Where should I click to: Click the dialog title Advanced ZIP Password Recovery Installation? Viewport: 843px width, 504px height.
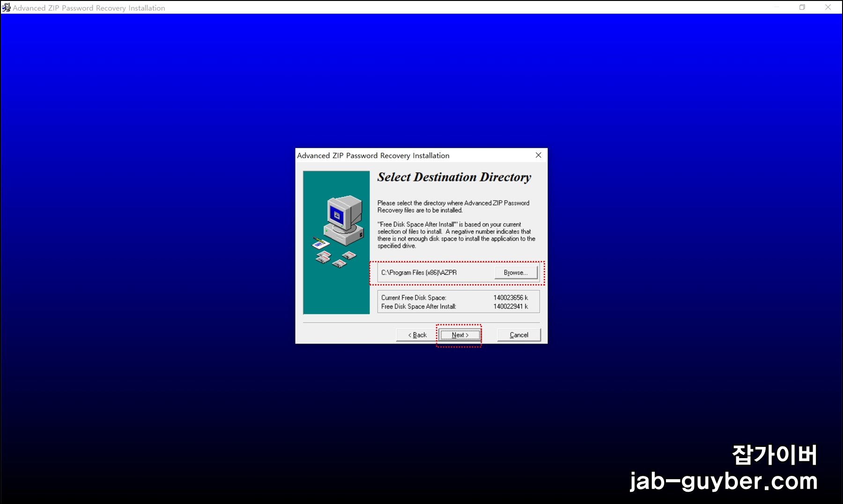(373, 155)
